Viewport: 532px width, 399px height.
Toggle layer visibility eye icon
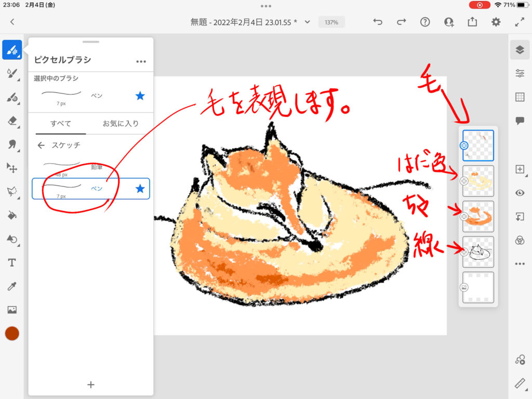coord(520,193)
